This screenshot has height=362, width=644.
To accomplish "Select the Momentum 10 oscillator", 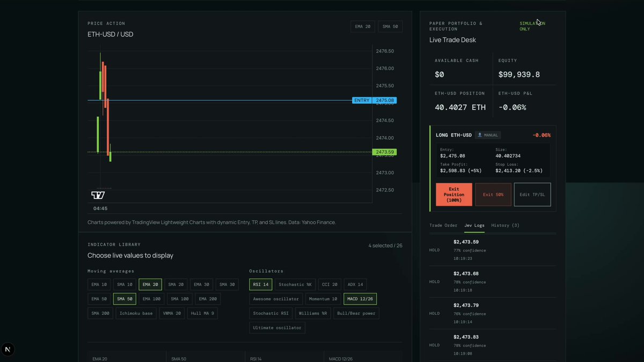I will [324, 299].
